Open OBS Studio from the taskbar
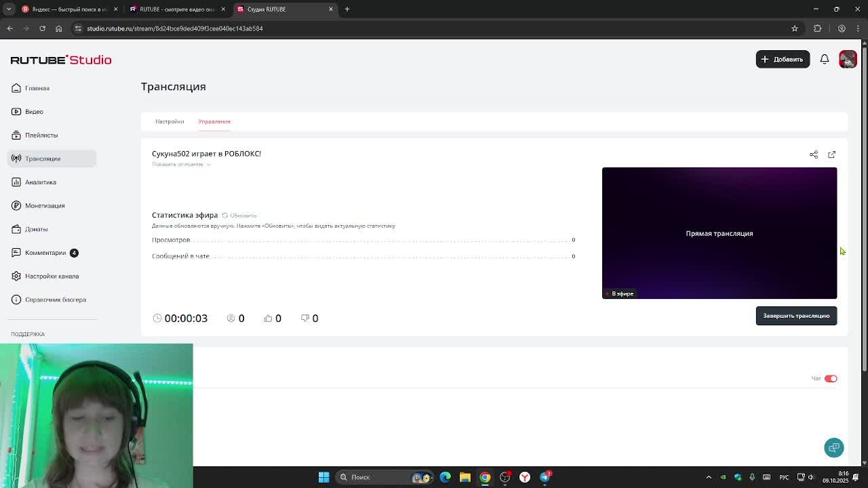 (505, 477)
